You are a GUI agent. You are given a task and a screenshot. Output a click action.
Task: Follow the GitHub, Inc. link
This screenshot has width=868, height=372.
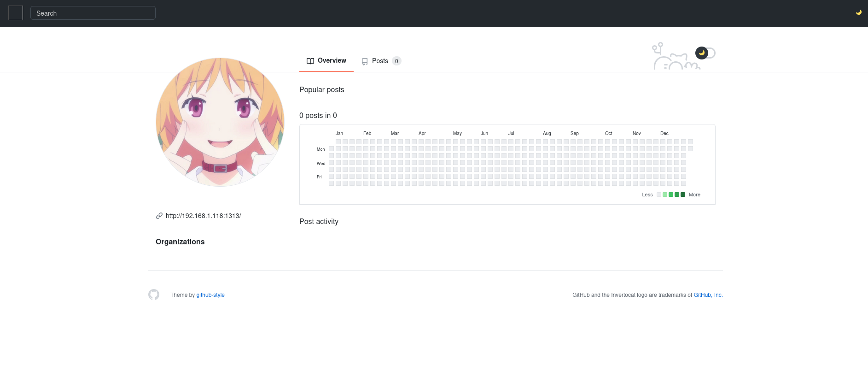(708, 295)
